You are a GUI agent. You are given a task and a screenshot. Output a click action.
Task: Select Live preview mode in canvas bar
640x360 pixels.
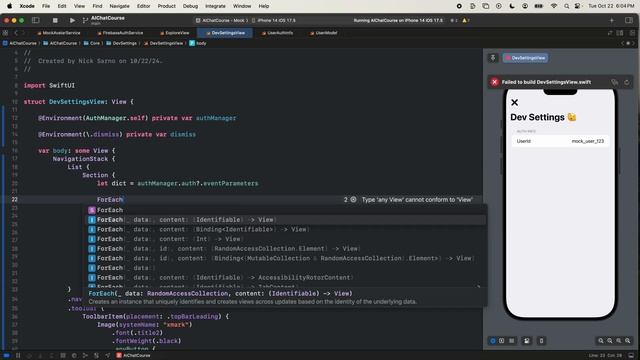click(493, 341)
